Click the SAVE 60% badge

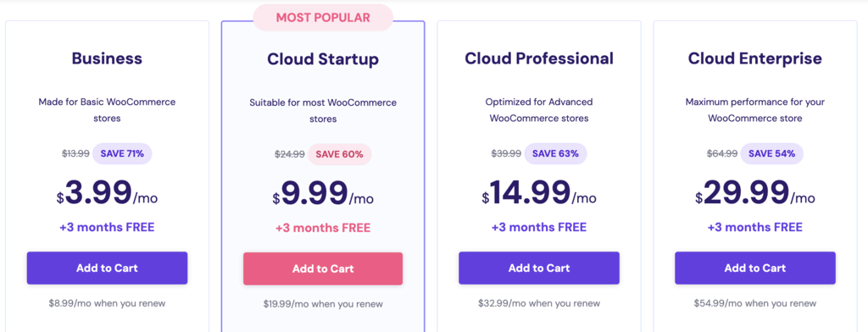[x=339, y=154]
